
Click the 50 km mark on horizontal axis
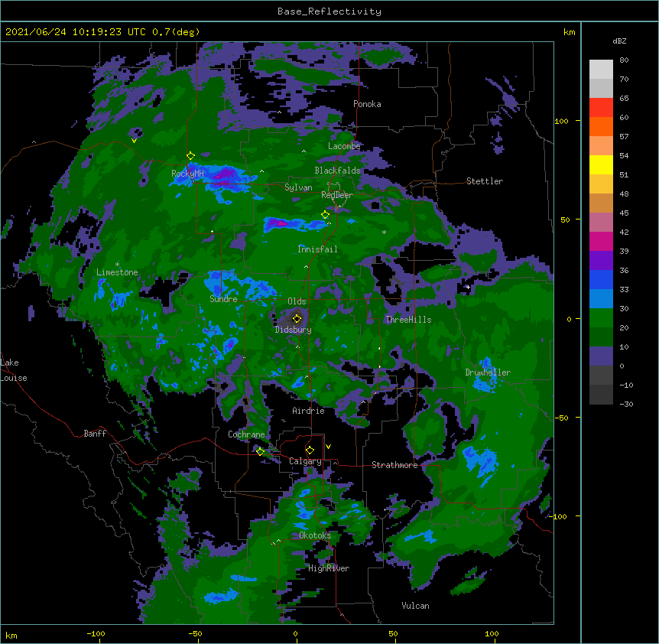(392, 633)
